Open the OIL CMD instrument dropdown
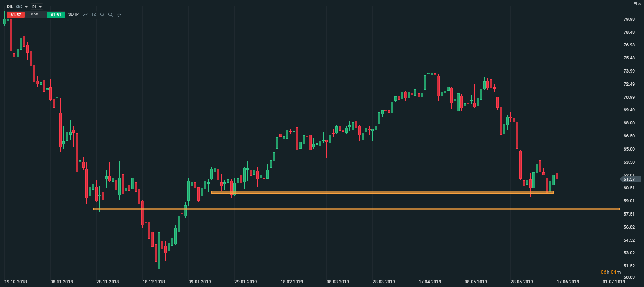 (17, 7)
